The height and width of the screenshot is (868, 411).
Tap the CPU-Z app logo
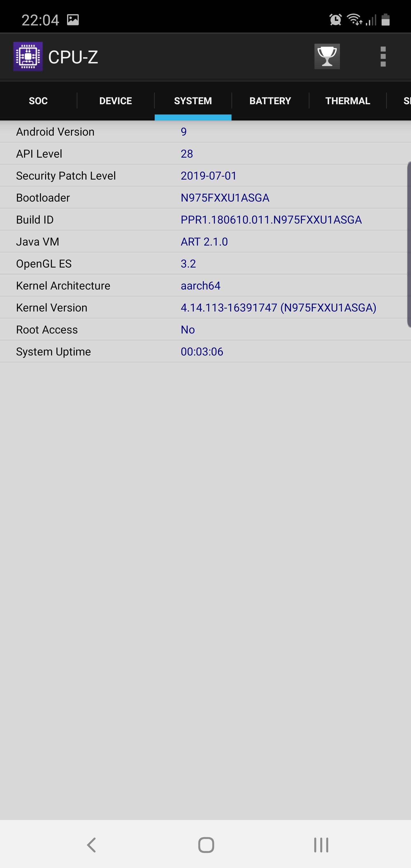[28, 56]
